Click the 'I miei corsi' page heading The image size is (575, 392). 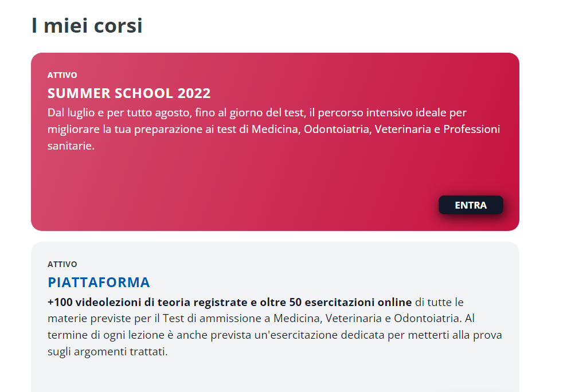pos(87,26)
